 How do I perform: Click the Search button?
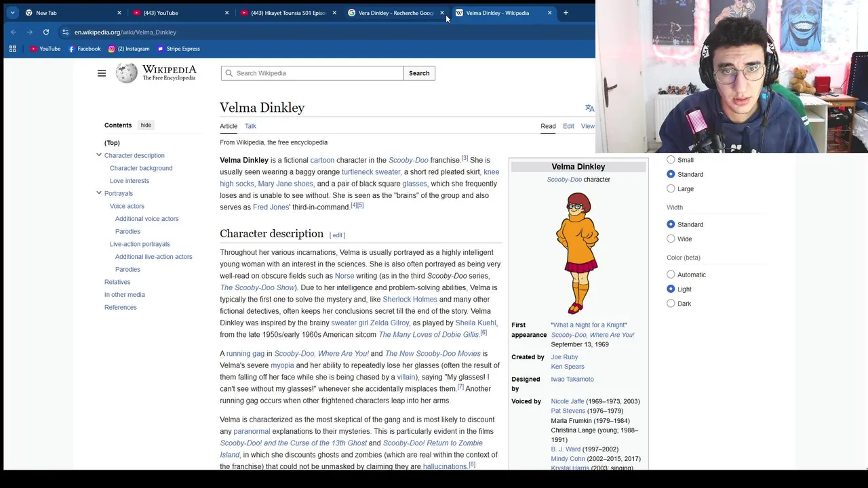[419, 73]
